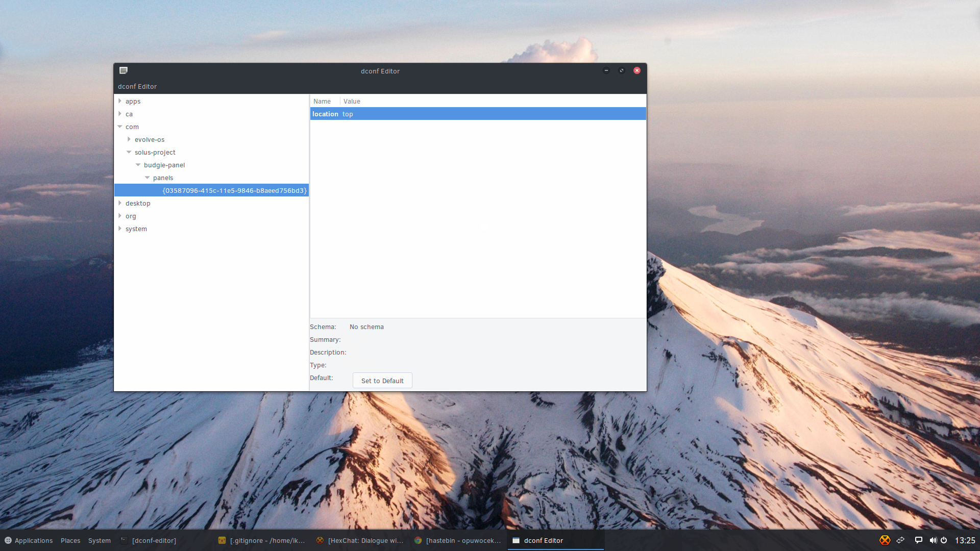Screen dimensions: 980x551
Task: Open the HexChat tray icon
Action: tap(885, 540)
